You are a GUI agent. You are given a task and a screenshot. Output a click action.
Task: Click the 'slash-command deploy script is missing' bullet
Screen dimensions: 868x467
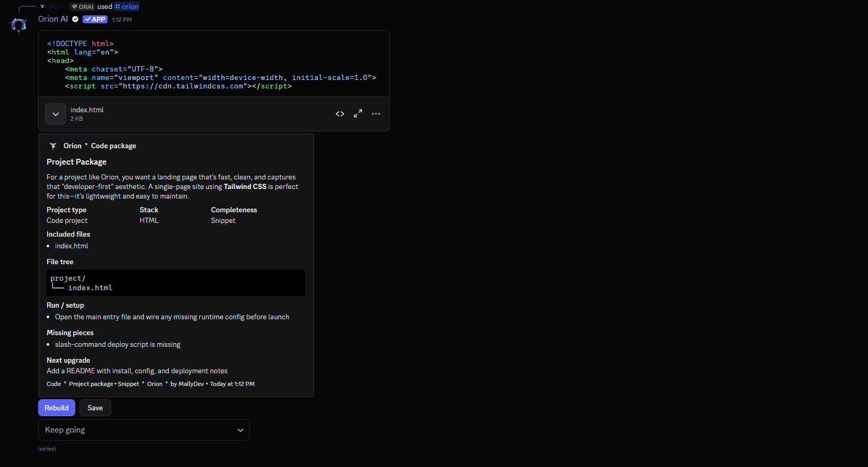[x=118, y=344]
